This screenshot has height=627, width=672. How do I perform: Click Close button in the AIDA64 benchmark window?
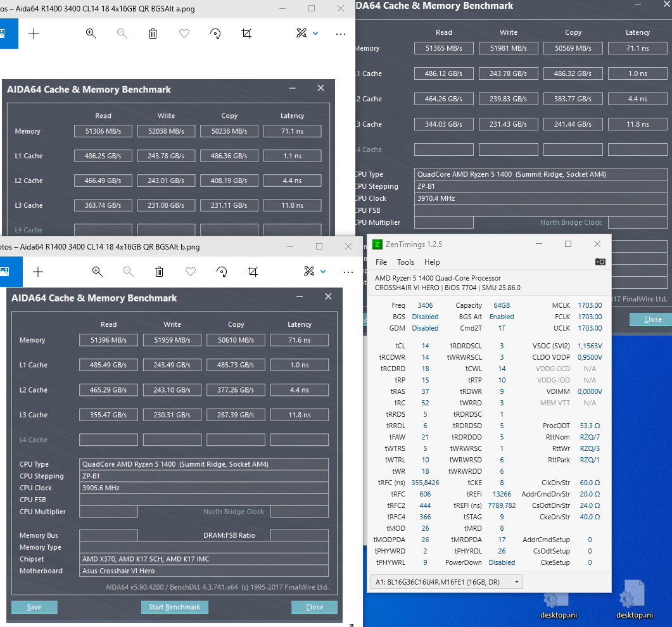pos(652,319)
